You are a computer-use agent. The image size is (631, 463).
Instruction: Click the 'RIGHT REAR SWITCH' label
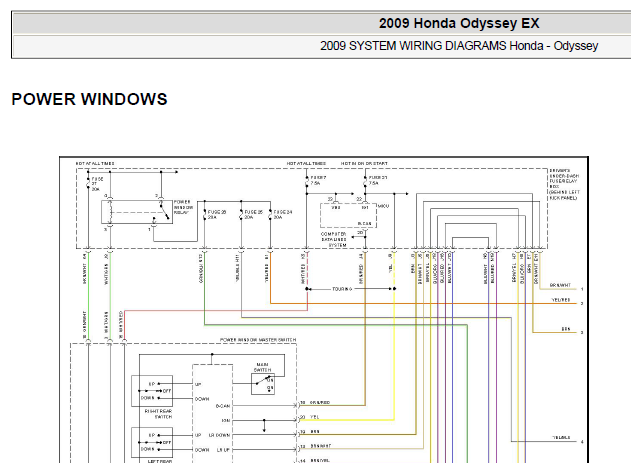pos(158,414)
